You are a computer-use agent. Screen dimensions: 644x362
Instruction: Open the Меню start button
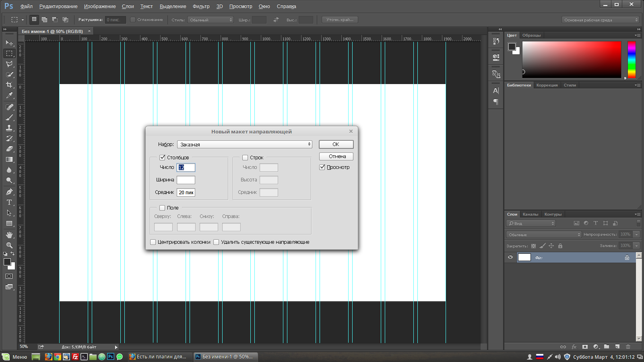[15, 357]
